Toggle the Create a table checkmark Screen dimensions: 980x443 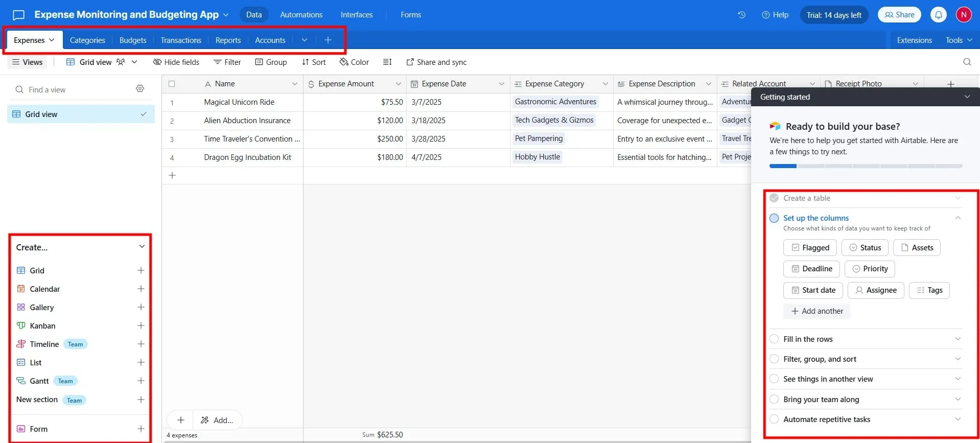[774, 198]
